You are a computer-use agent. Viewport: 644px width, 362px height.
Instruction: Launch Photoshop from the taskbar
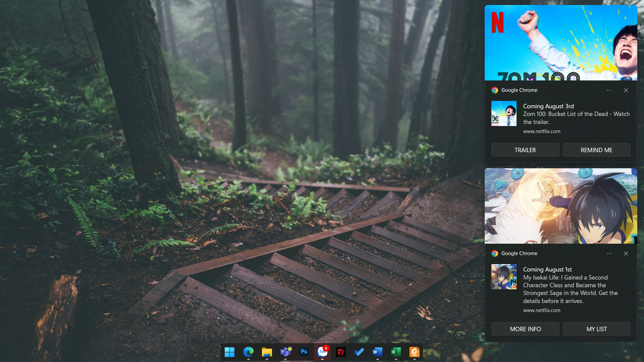[304, 352]
